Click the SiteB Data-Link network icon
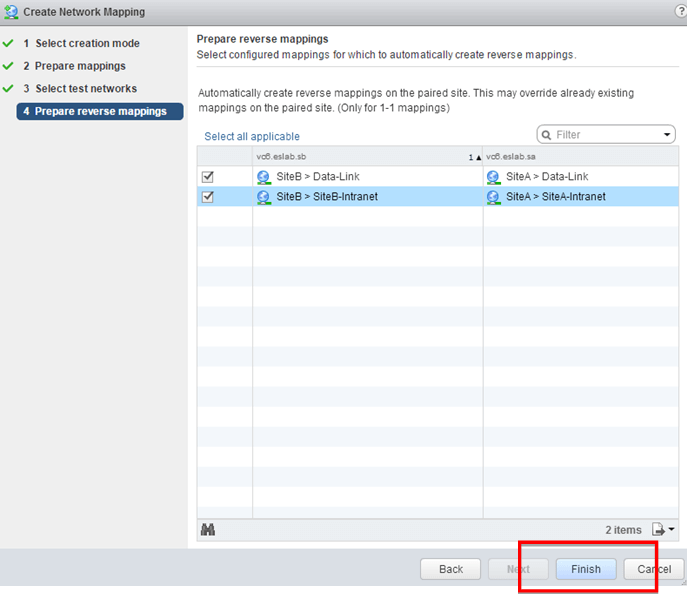Viewport: 687px width, 594px height. point(264,177)
